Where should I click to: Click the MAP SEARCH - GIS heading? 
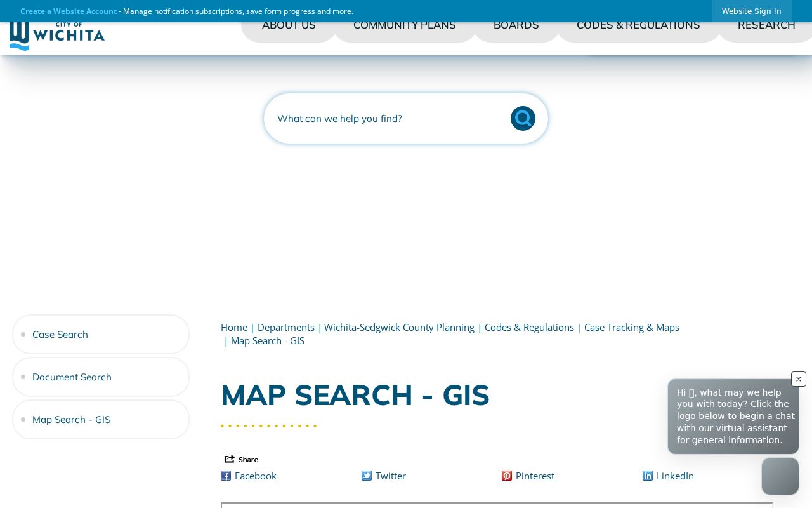coord(355,395)
